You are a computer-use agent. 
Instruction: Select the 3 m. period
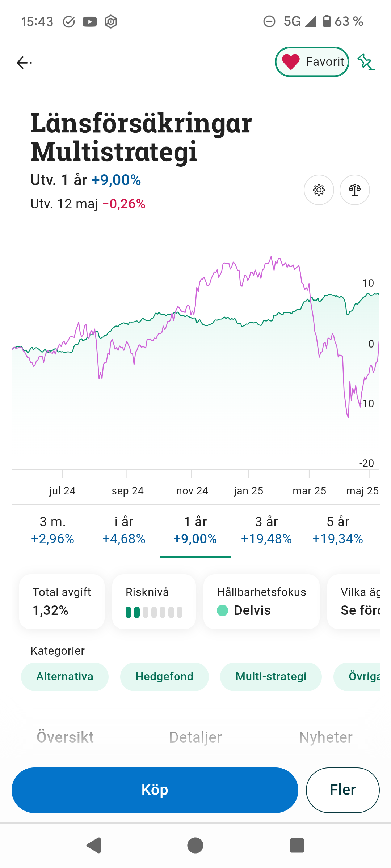click(52, 530)
